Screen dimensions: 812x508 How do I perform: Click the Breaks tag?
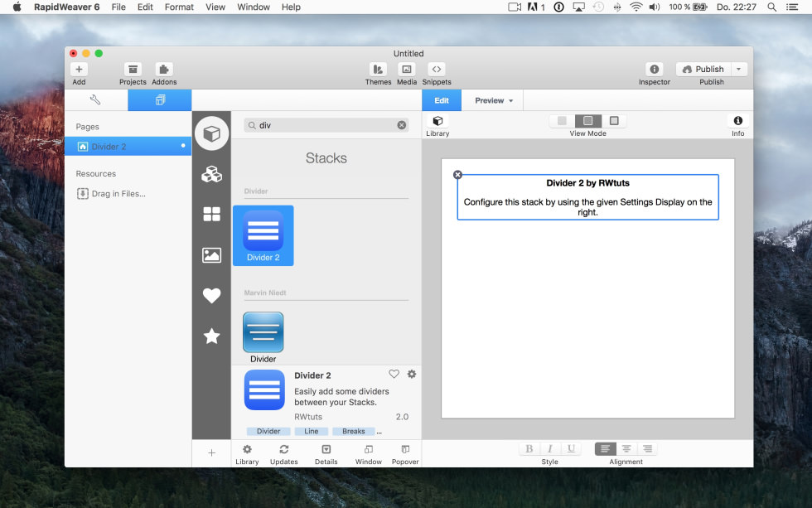click(x=353, y=432)
